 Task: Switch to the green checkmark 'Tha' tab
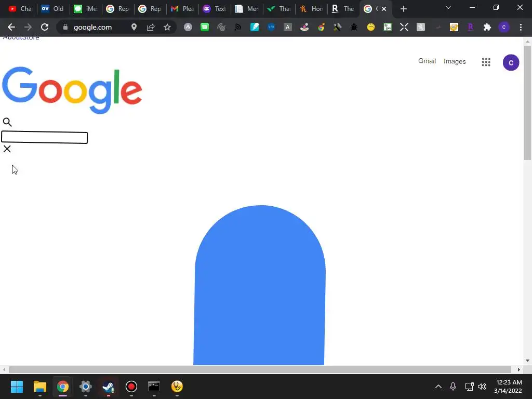[279, 9]
